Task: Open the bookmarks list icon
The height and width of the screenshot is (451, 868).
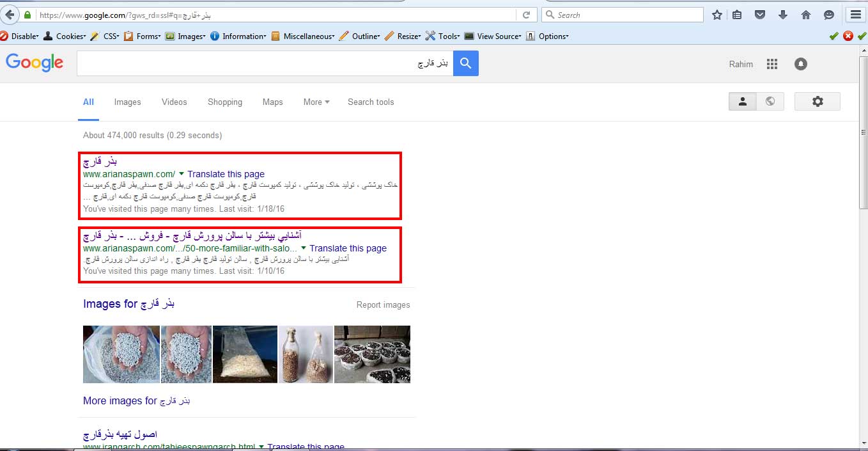Action: [x=737, y=15]
